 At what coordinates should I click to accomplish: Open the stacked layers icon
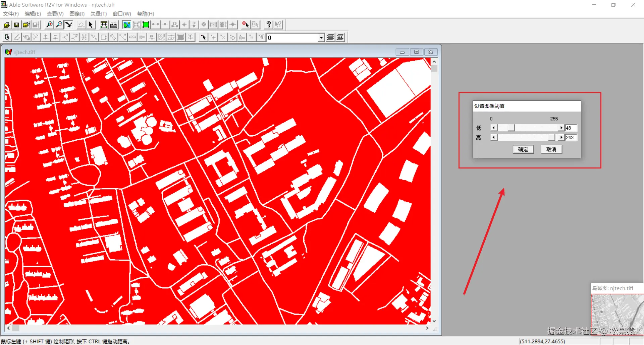330,37
